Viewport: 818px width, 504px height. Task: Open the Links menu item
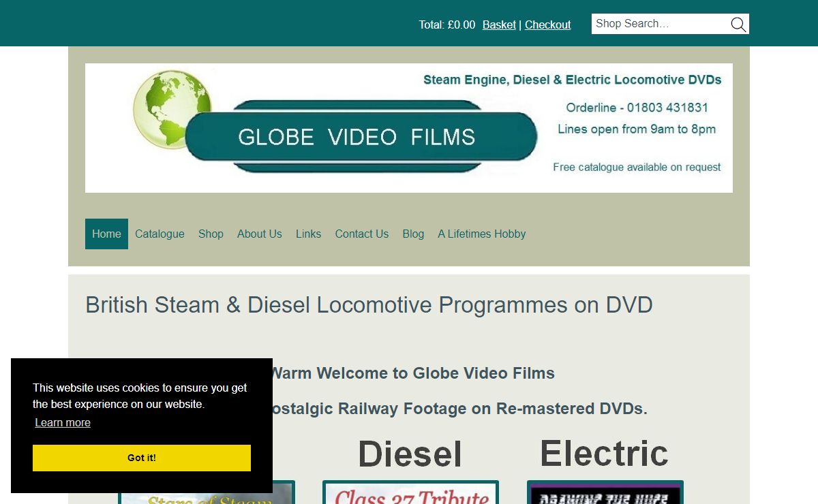308,234
